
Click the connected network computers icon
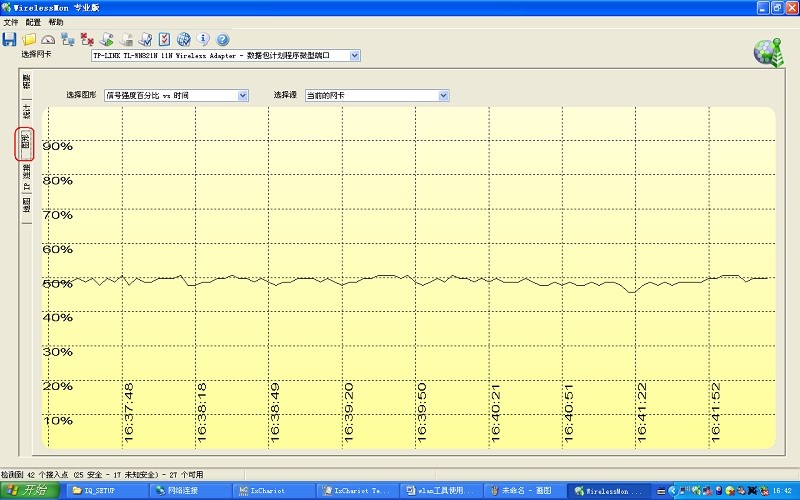pyautogui.click(x=67, y=40)
